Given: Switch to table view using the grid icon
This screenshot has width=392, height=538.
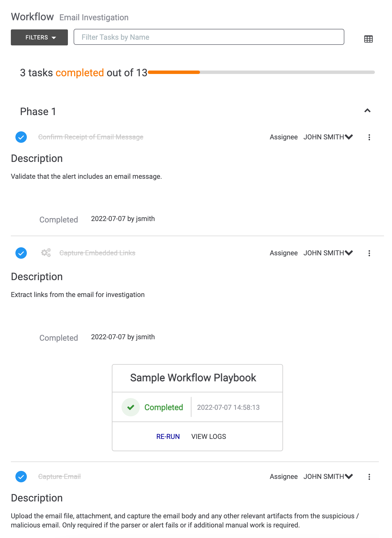Looking at the screenshot, I should (x=368, y=39).
